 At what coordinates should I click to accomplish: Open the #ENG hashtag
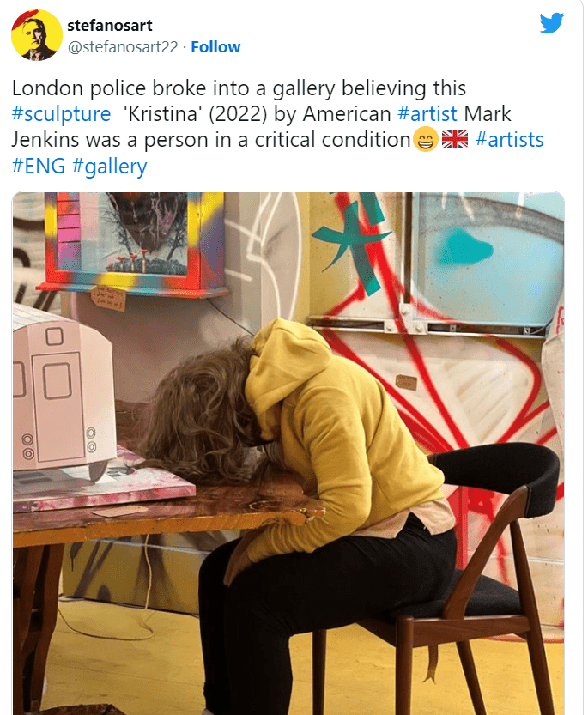pyautogui.click(x=39, y=166)
